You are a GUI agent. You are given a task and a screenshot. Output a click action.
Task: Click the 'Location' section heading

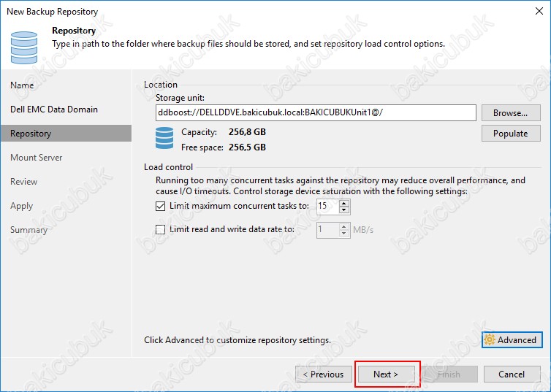161,85
